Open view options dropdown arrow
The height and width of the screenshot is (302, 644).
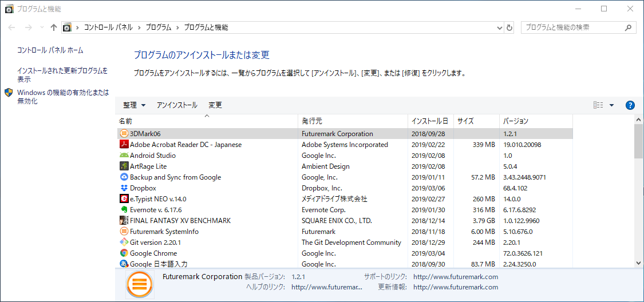(611, 105)
